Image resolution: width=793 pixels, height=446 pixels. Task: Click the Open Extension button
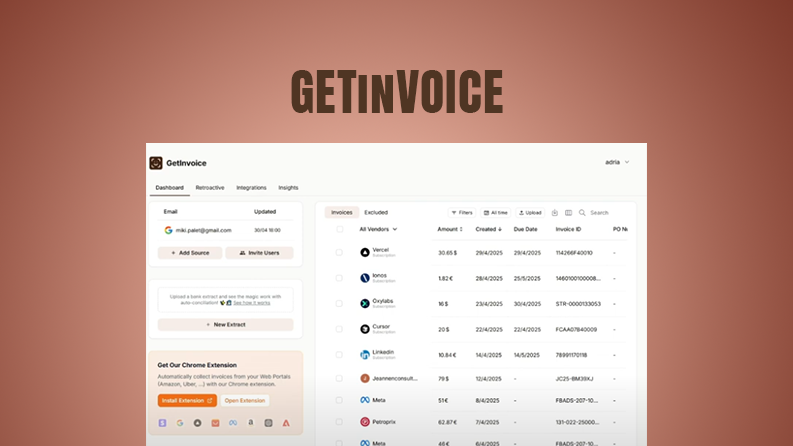tap(245, 400)
